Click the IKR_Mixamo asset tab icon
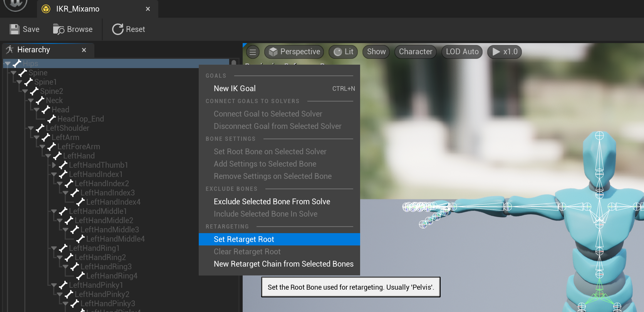644x312 pixels. pos(46,9)
